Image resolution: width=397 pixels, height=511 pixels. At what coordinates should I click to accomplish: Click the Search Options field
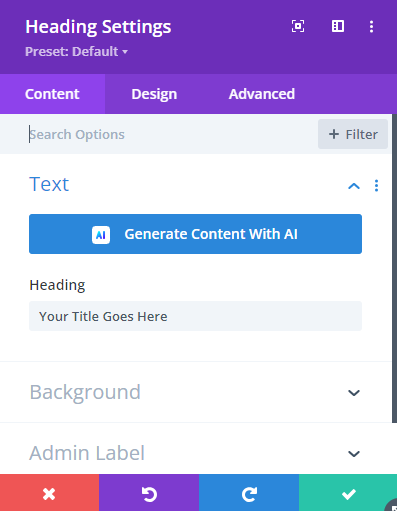(x=170, y=134)
